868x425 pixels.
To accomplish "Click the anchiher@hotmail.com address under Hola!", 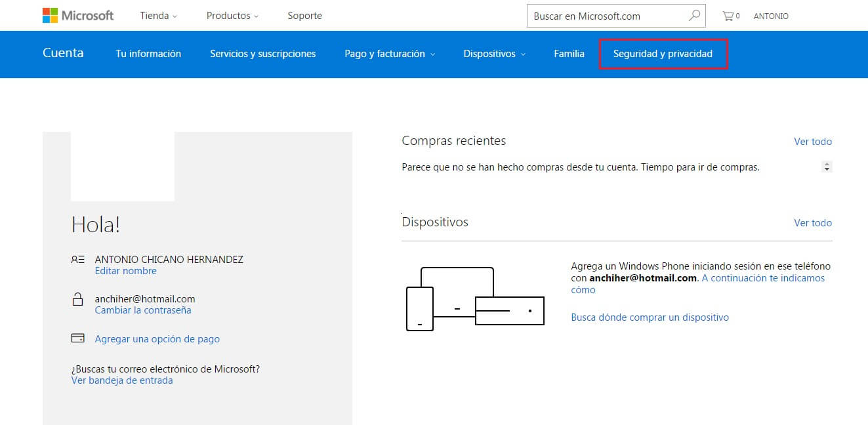I will point(145,299).
